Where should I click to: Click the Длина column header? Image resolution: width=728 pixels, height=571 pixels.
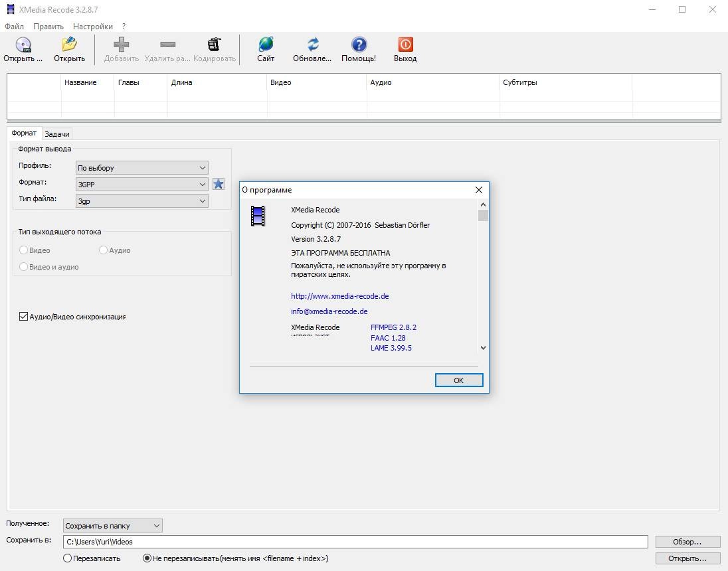(x=217, y=82)
